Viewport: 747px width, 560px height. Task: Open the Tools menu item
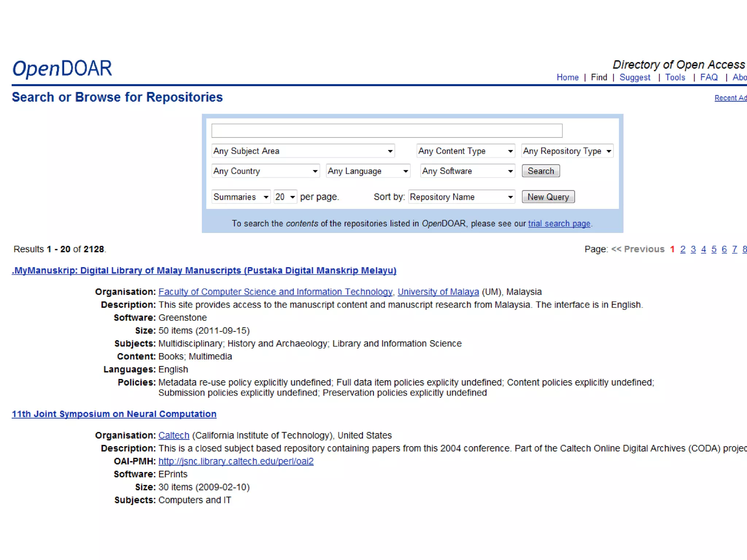tap(675, 77)
